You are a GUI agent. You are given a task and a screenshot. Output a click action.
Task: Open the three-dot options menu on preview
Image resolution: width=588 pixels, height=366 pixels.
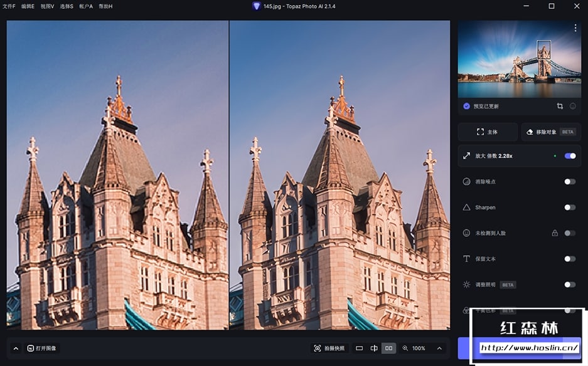point(575,28)
